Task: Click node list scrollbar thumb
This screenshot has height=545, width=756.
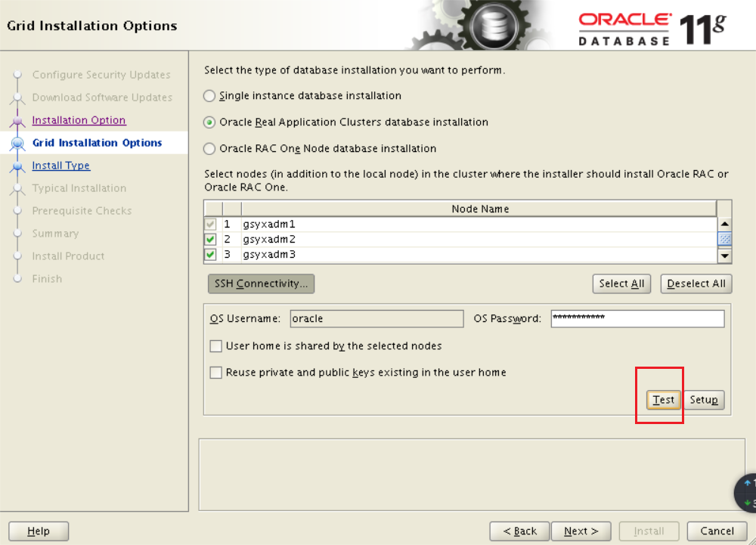Action: click(725, 239)
